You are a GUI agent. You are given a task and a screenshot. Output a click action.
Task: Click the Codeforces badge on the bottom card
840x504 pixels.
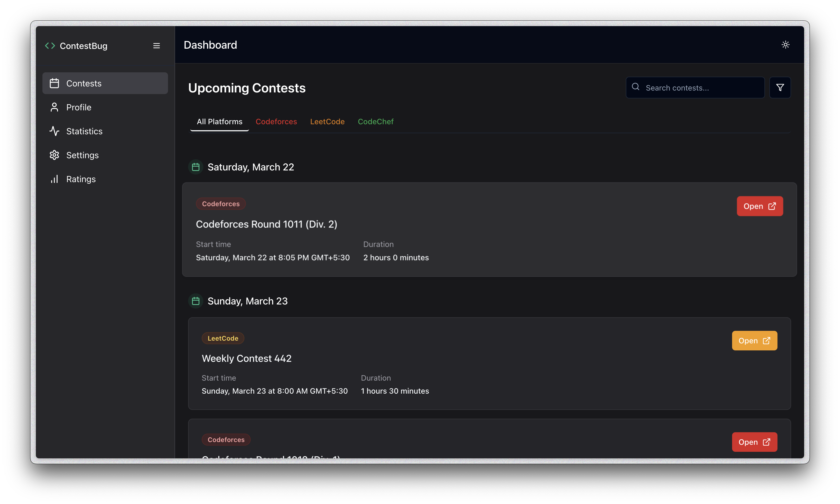(226, 440)
